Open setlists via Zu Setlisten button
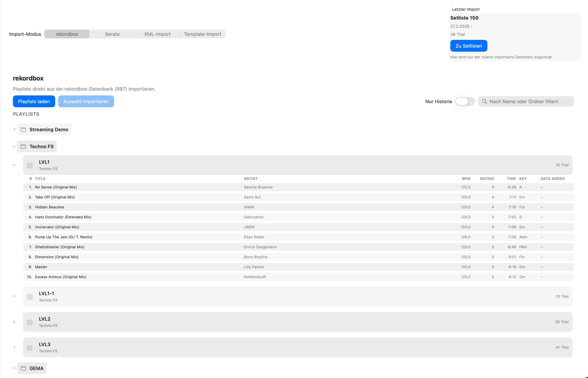 468,46
